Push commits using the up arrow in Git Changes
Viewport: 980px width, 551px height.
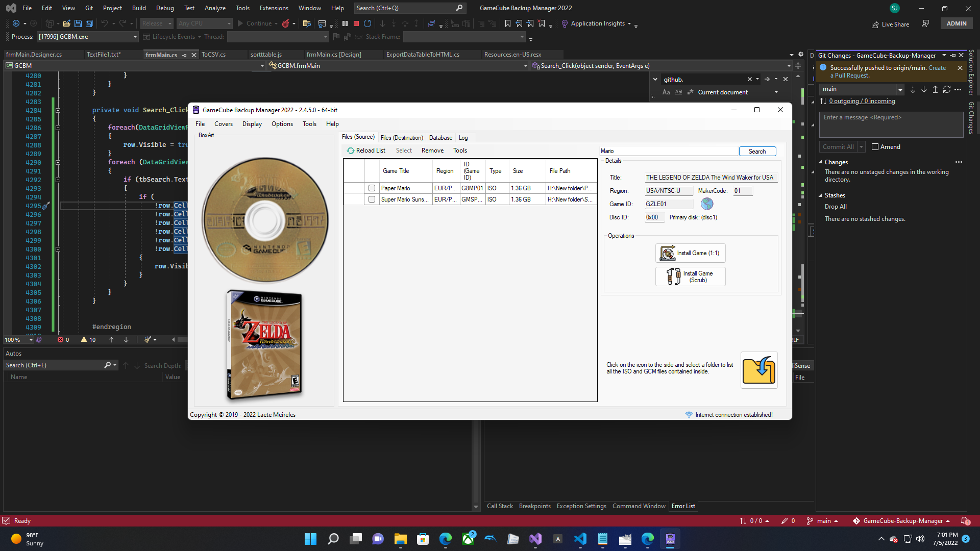click(x=935, y=89)
